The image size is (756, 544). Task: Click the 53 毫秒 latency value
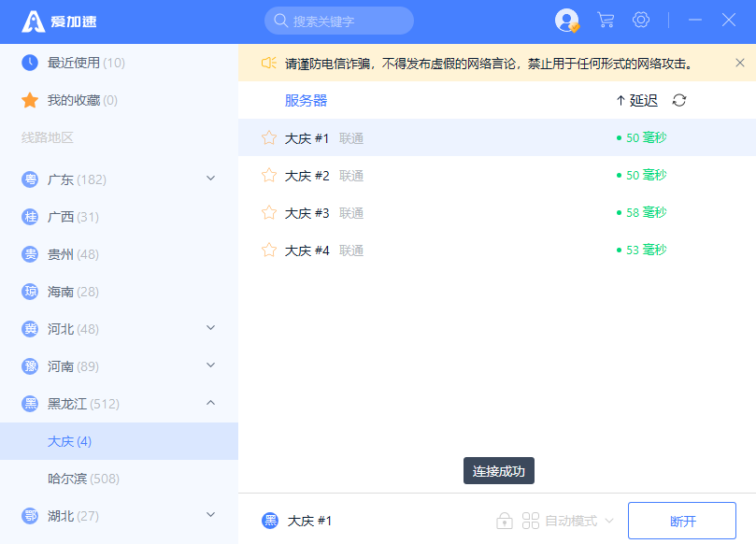[x=646, y=250]
